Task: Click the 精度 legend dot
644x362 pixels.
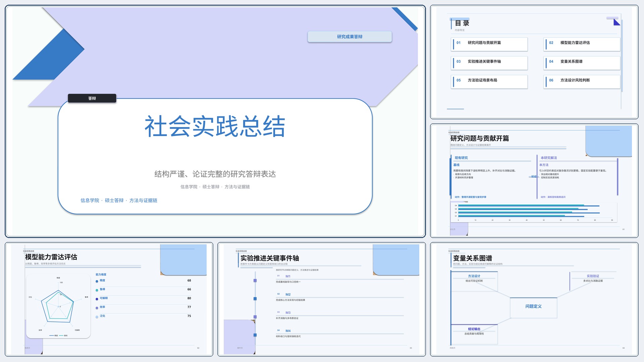Action: 97,281
